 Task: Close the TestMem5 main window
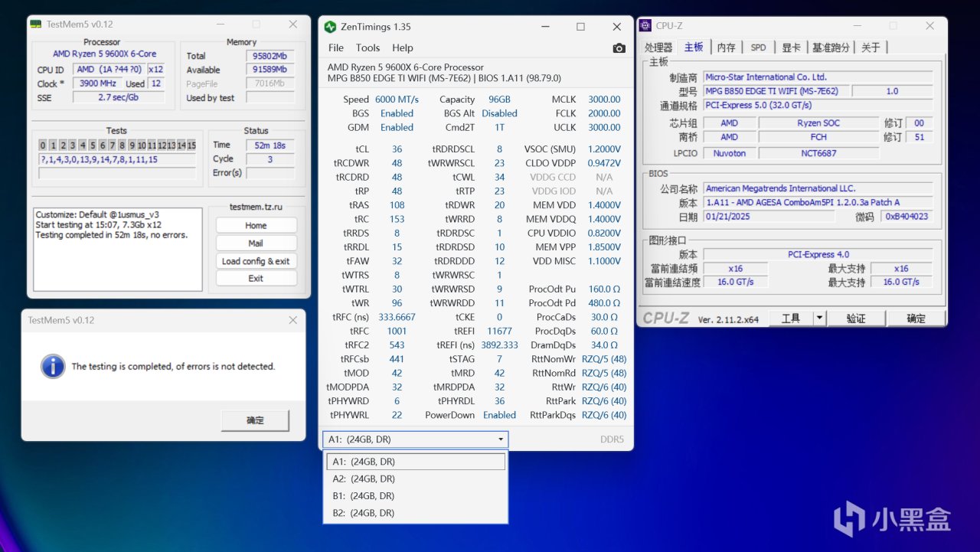tap(292, 24)
